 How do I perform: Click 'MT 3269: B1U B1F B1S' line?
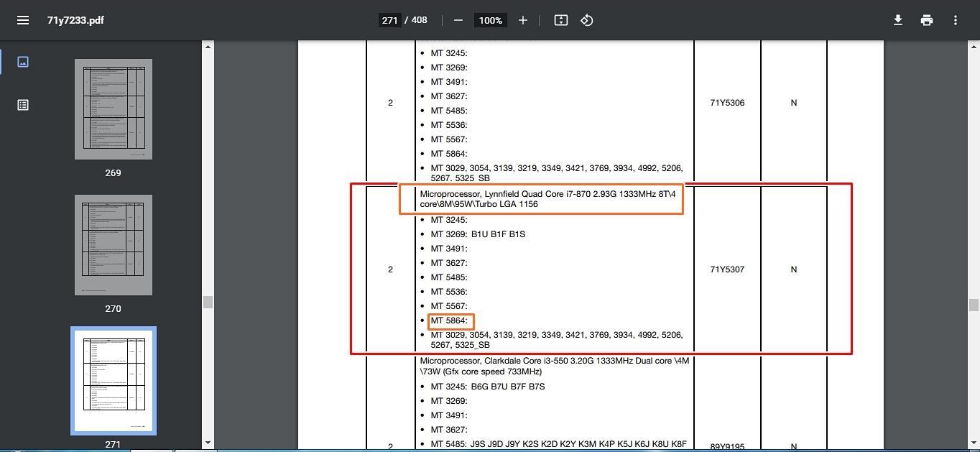478,234
